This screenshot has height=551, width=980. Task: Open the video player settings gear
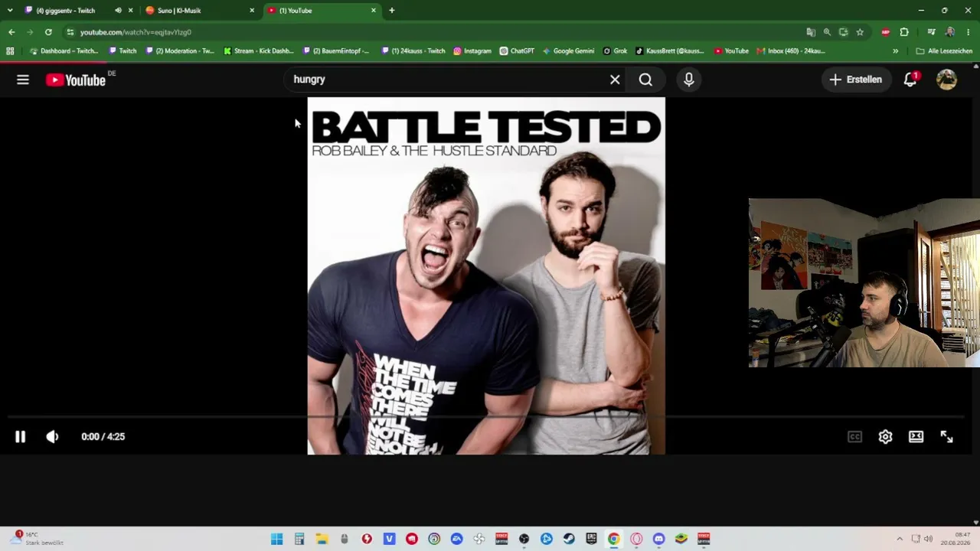(x=886, y=436)
